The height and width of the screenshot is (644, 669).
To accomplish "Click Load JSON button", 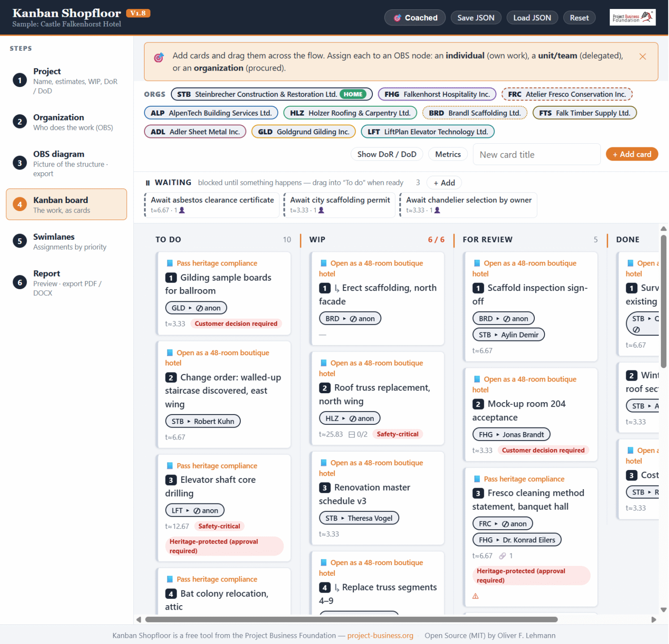I will [x=532, y=18].
